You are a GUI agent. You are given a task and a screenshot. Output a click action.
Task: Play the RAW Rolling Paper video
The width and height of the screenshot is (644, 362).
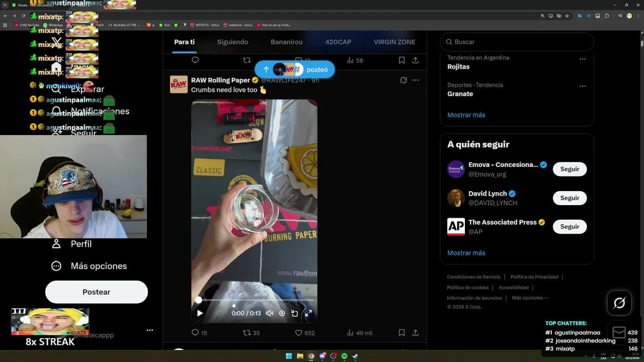pyautogui.click(x=200, y=313)
